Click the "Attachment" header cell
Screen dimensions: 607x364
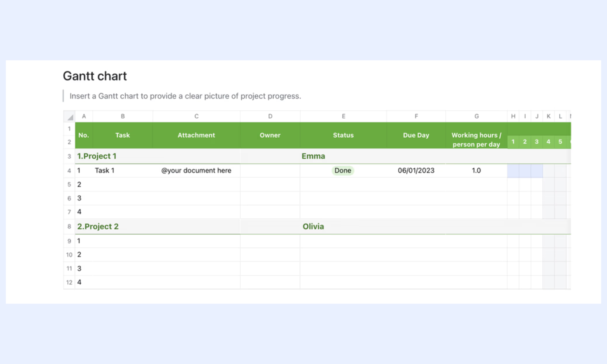196,135
